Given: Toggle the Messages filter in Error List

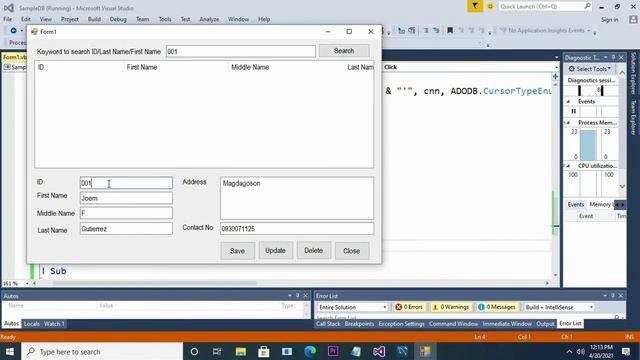Looking at the screenshot, I should [x=497, y=307].
